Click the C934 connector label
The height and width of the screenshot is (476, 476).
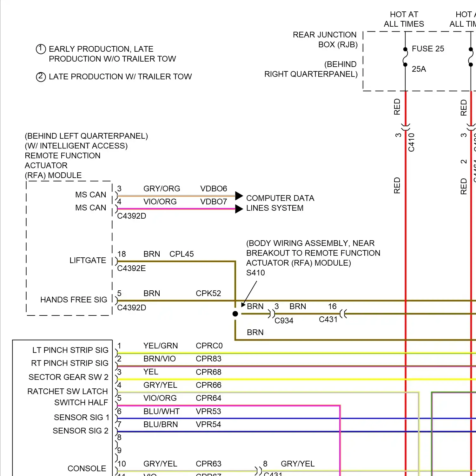[x=284, y=321]
